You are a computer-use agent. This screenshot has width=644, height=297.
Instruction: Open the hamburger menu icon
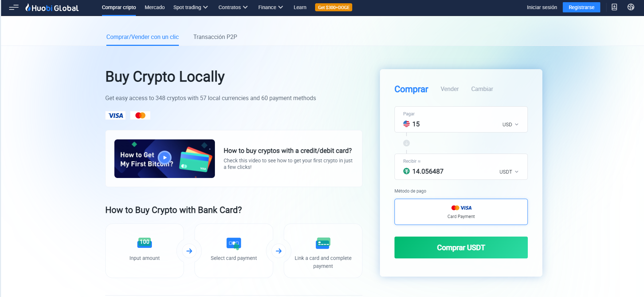coord(14,7)
